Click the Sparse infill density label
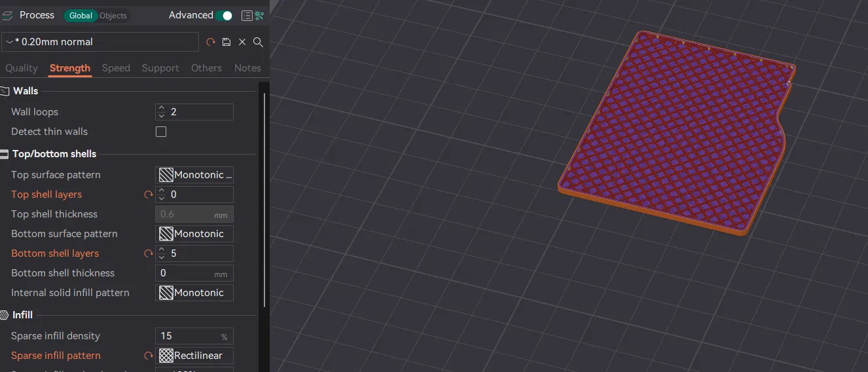The height and width of the screenshot is (372, 868). (56, 336)
